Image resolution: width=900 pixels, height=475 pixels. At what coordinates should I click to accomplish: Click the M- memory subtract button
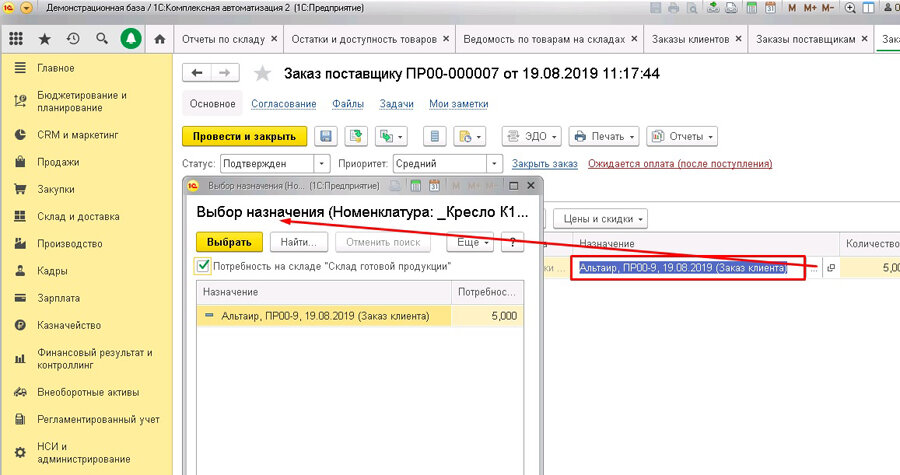(x=828, y=8)
